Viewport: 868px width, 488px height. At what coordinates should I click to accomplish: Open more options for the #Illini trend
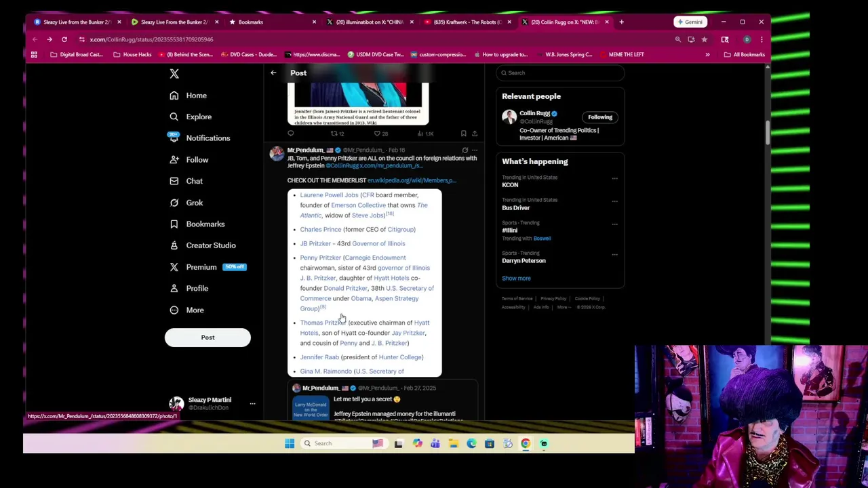(614, 224)
